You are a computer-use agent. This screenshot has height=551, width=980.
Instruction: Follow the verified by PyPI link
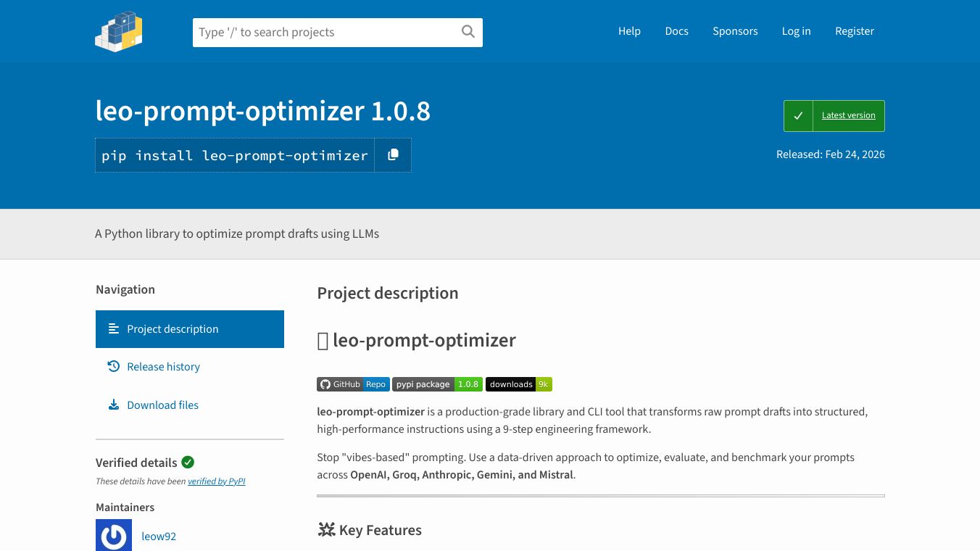tap(216, 481)
